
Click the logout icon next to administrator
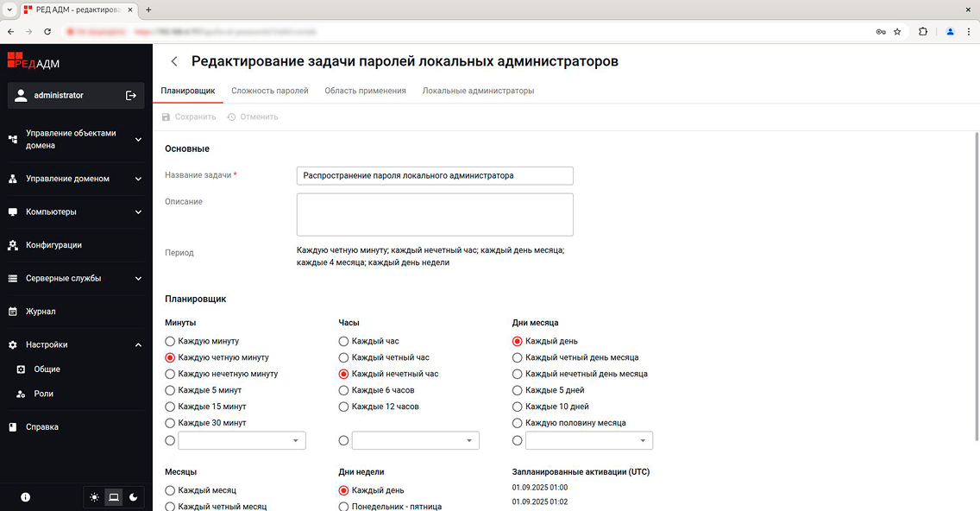130,96
